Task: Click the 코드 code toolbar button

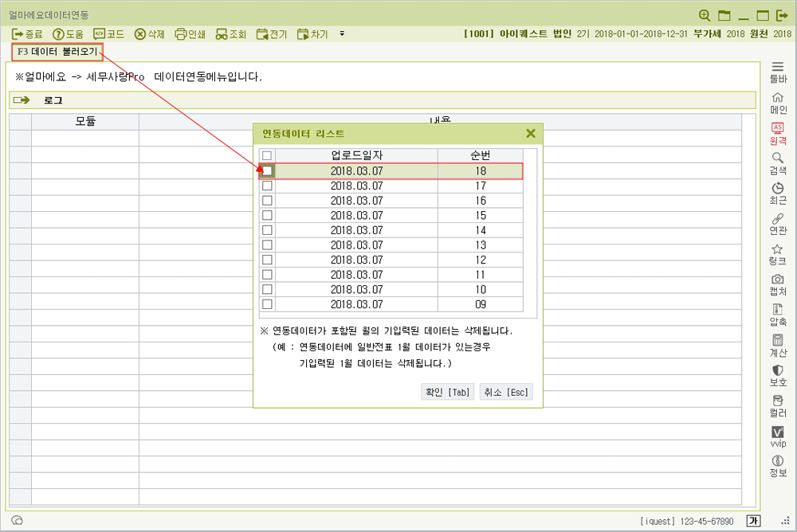Action: [x=108, y=34]
